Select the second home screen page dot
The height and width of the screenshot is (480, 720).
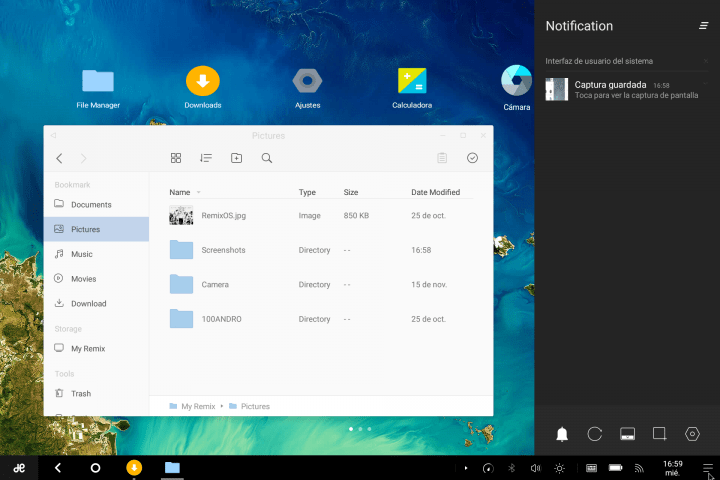360,429
